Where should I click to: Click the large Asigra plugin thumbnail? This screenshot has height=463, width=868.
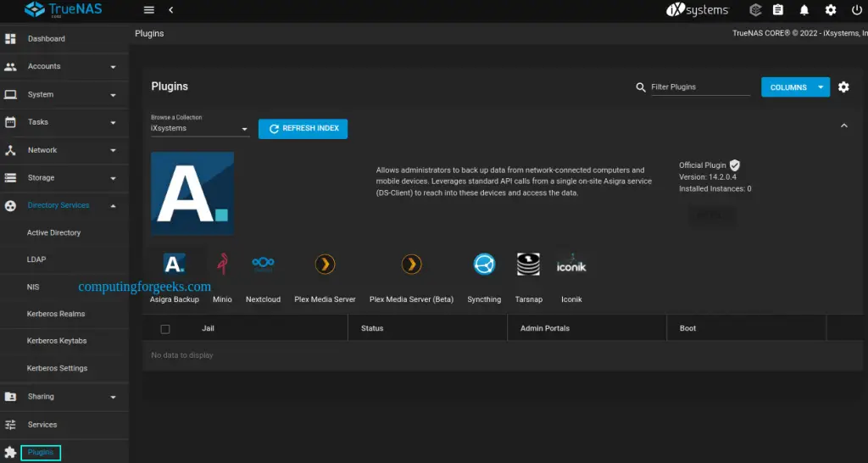192,194
